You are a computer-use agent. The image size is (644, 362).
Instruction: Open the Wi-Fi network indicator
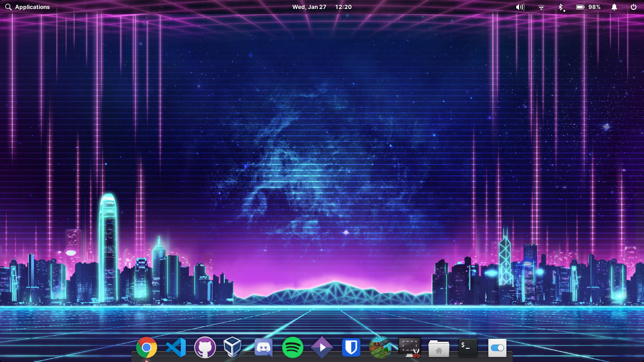[541, 7]
